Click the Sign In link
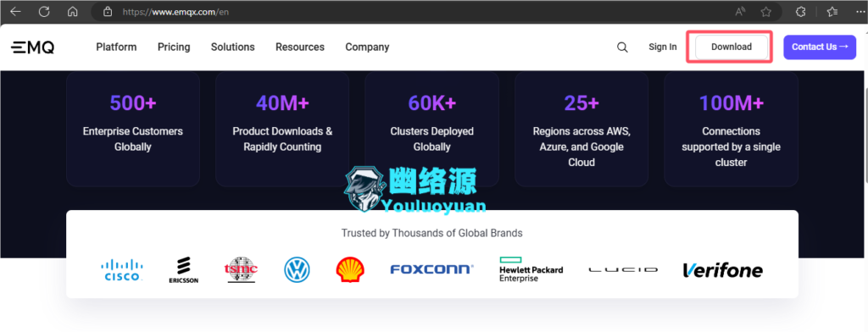Image resolution: width=868 pixels, height=332 pixels. [x=663, y=47]
